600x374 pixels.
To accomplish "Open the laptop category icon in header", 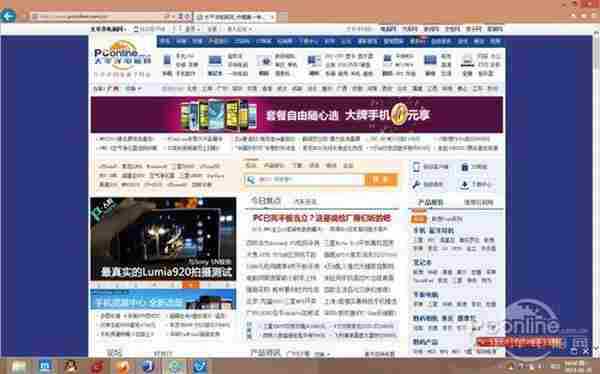I will 215,60.
